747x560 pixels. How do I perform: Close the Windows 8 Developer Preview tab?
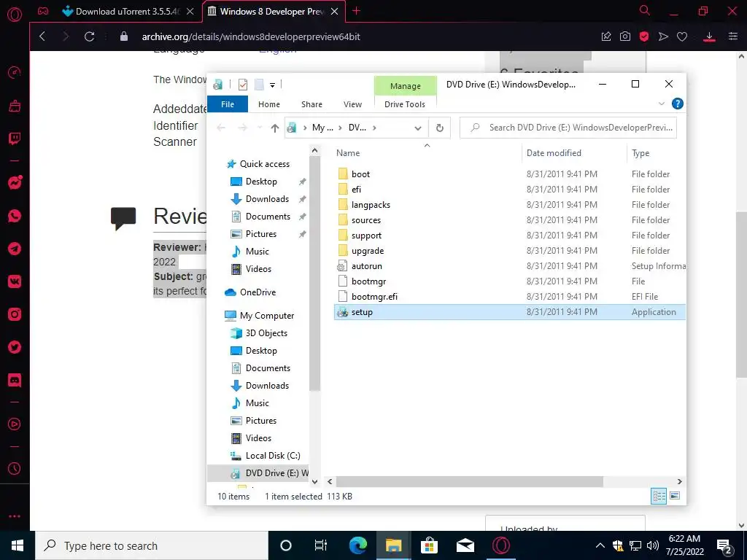pos(334,12)
